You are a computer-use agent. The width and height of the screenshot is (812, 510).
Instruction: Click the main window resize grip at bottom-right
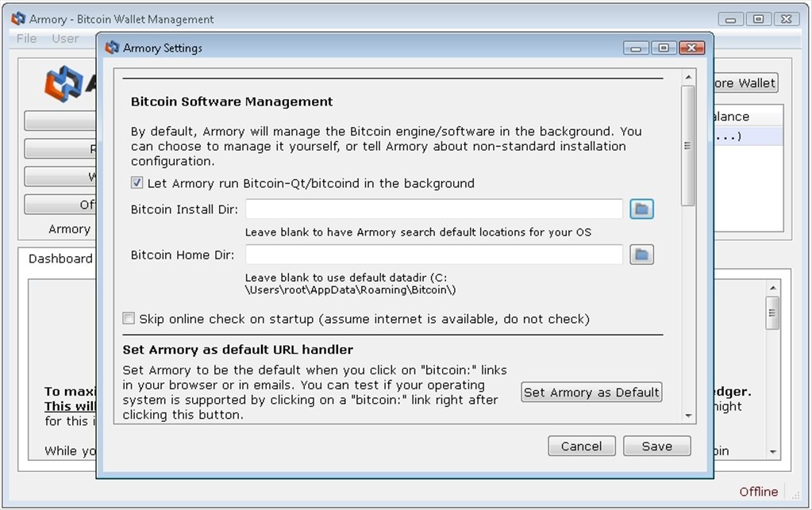tap(795, 494)
